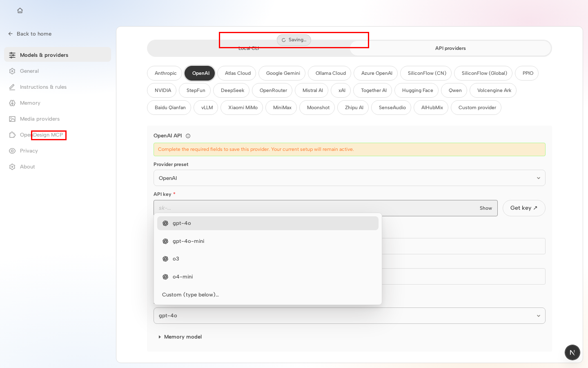
Task: Select the OpenAI provider chip
Action: tap(200, 73)
